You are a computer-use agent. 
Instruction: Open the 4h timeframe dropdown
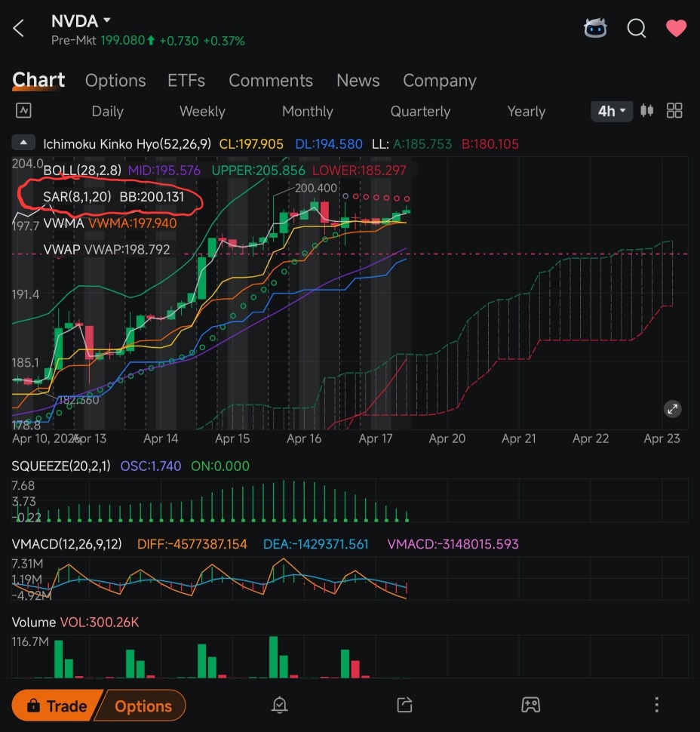tap(612, 111)
